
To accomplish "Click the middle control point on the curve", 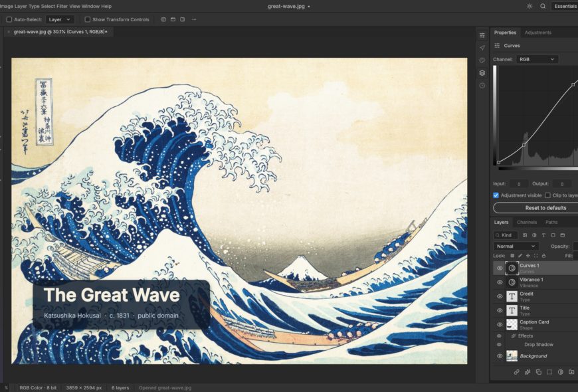I will (x=524, y=146).
